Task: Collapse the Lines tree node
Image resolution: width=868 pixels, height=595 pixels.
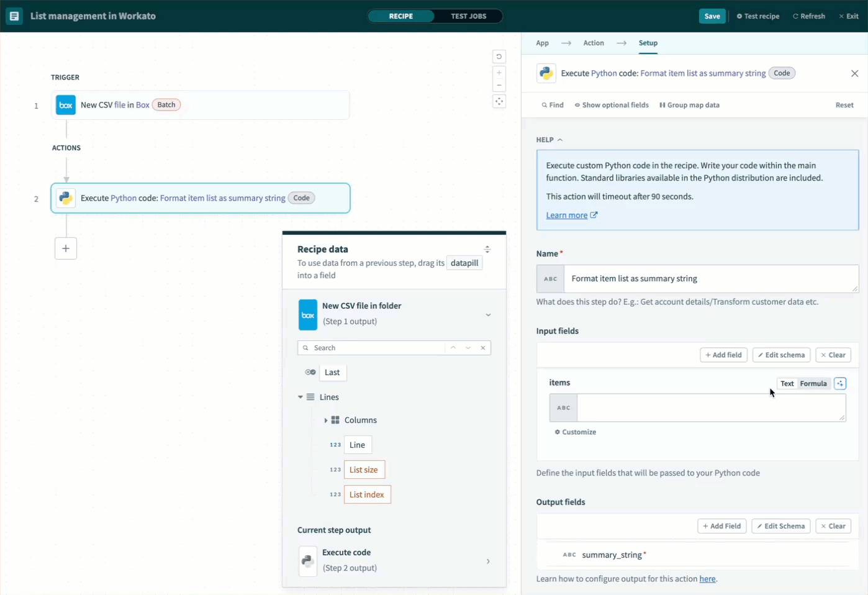Action: pyautogui.click(x=301, y=397)
